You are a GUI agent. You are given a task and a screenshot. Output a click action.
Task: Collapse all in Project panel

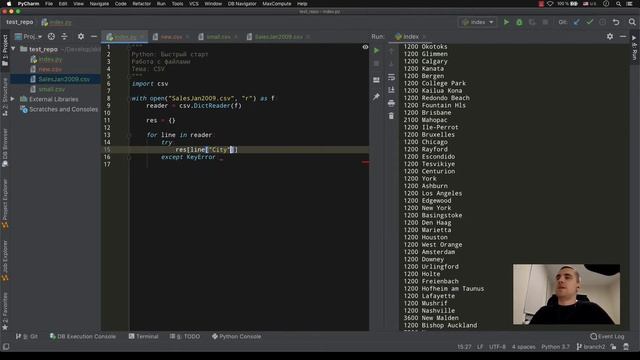click(64, 36)
